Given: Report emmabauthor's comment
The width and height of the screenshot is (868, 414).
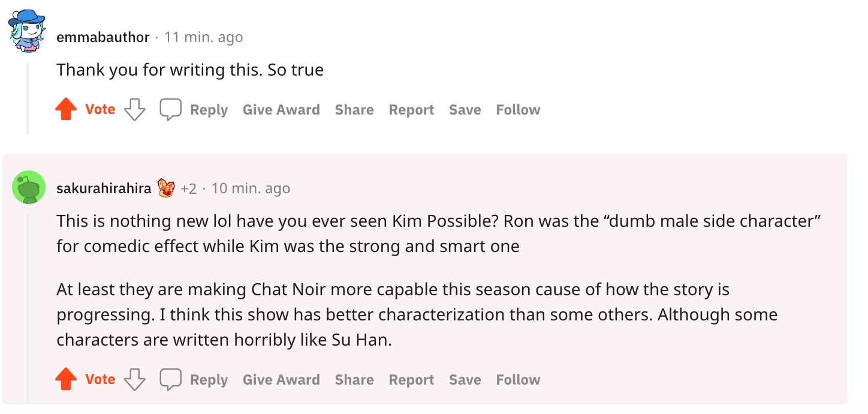Looking at the screenshot, I should [x=411, y=110].
